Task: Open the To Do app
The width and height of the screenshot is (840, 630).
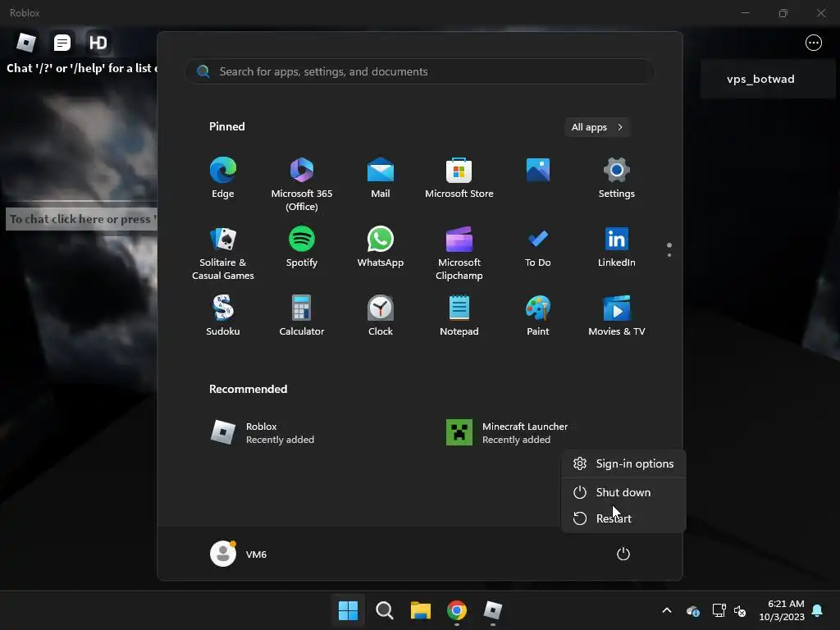Action: coord(538,247)
